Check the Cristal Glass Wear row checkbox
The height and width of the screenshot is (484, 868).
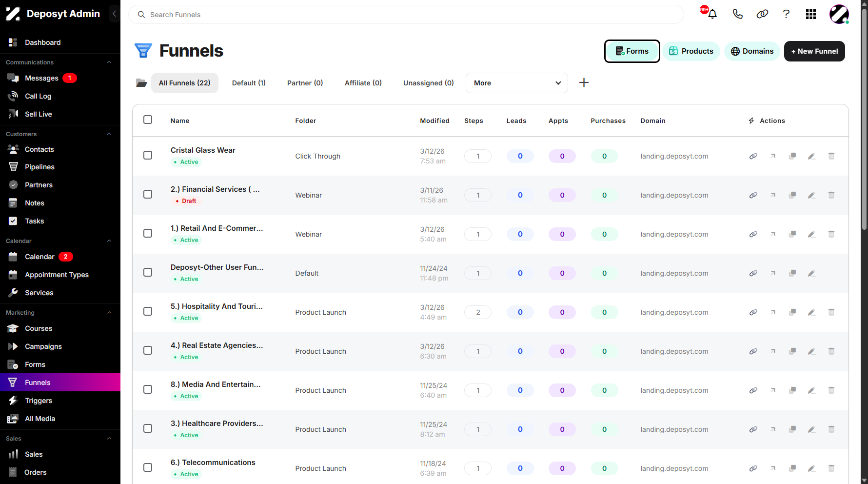coord(148,155)
